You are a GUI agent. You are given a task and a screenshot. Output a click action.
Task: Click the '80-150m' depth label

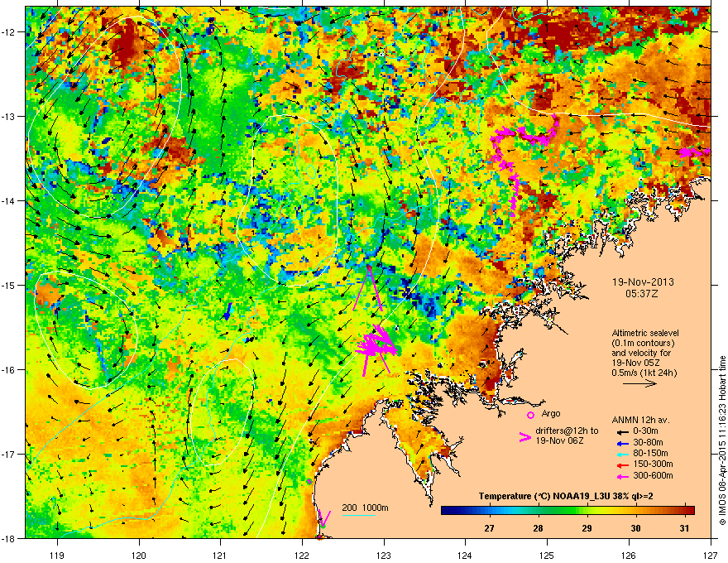(x=650, y=453)
